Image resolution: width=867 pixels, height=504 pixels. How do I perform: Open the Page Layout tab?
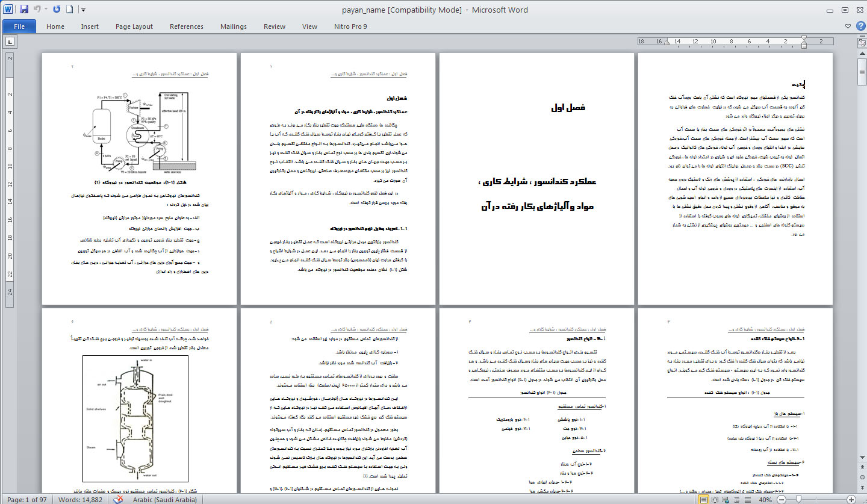134,26
